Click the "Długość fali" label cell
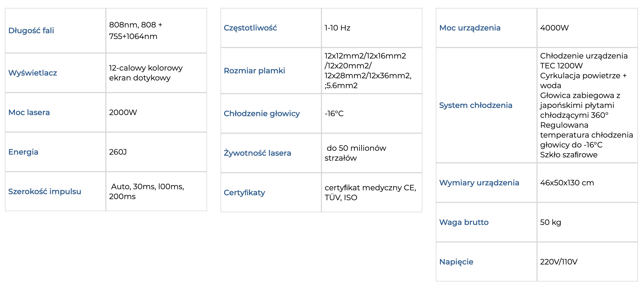Image resolution: width=644 pixels, height=290 pixels. click(x=31, y=30)
